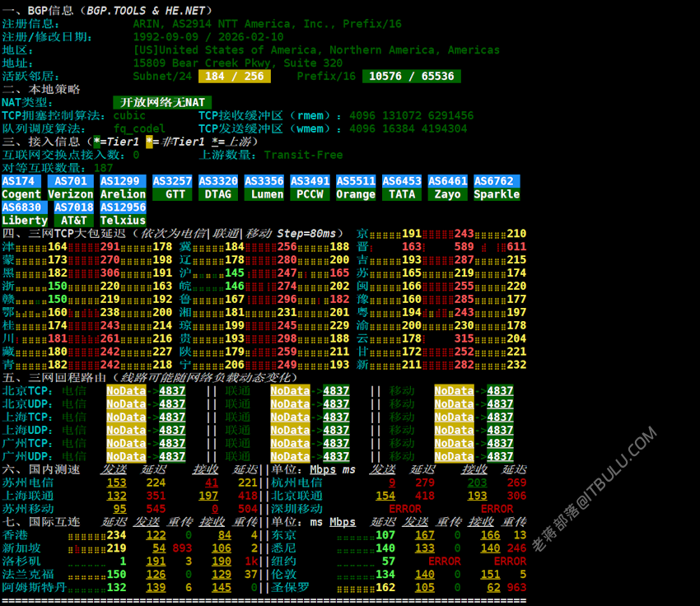The height and width of the screenshot is (606, 700).
Task: Select the AS6762 Sparkle badge
Action: coord(497,188)
